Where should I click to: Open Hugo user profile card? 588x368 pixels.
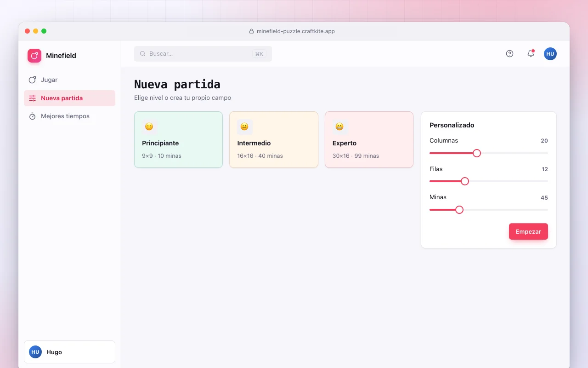[69, 352]
